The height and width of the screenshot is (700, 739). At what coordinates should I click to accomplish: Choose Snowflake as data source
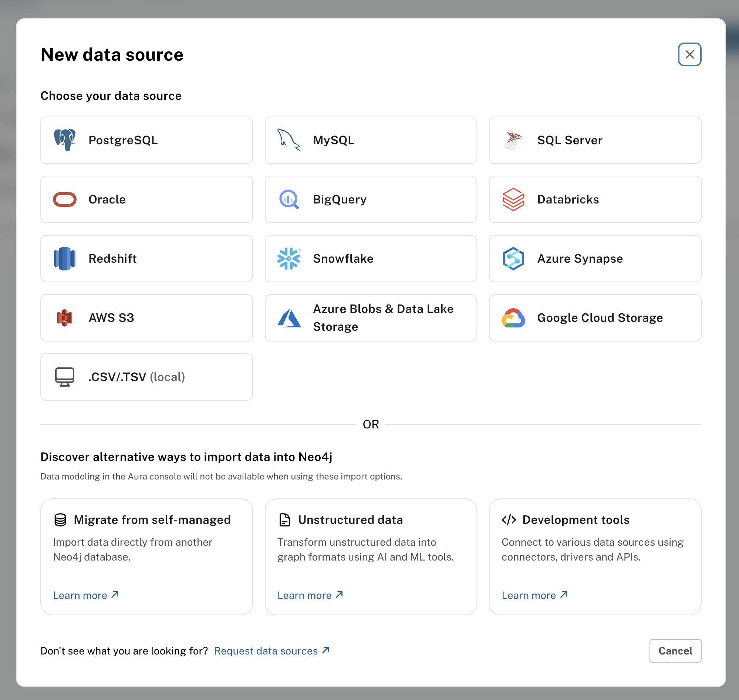pyautogui.click(x=371, y=259)
